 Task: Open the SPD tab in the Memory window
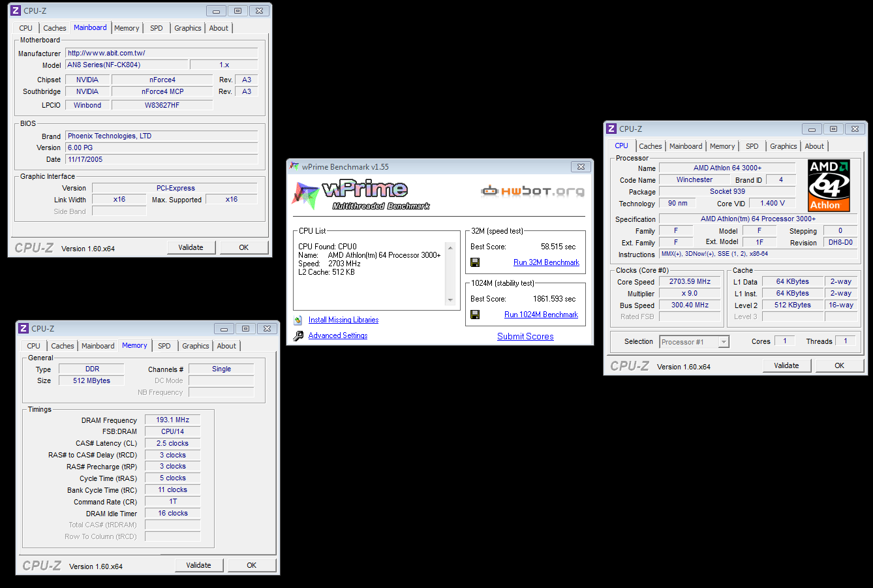tap(164, 346)
